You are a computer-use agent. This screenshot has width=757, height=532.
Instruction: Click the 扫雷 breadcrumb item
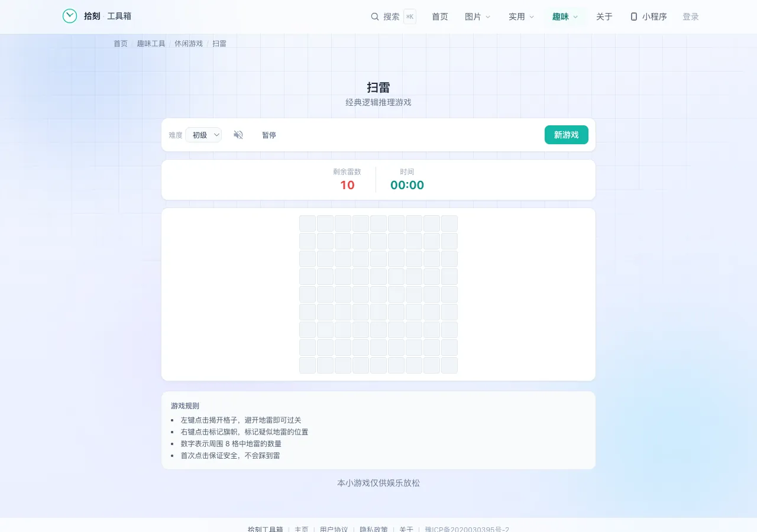(219, 44)
